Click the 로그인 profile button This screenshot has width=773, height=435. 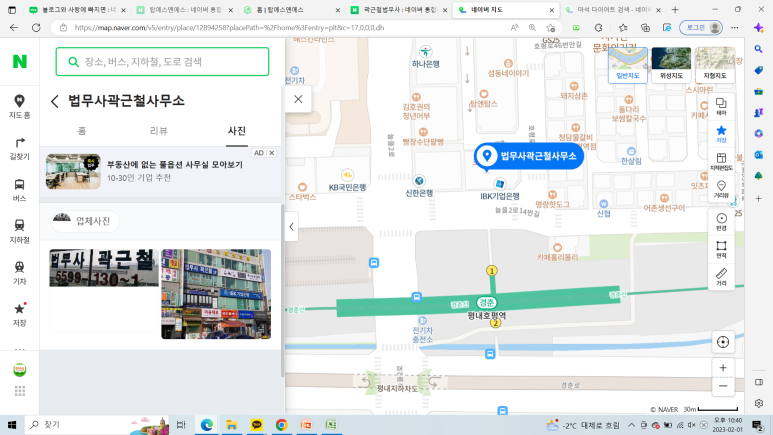point(701,28)
